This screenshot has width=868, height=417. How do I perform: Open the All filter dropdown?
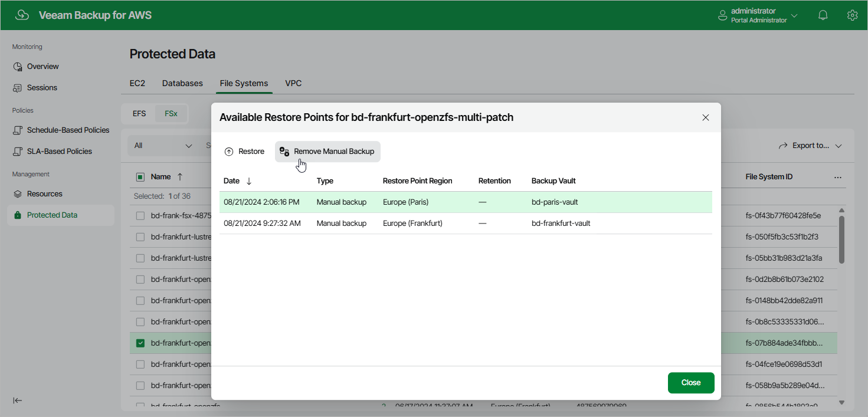click(x=163, y=146)
